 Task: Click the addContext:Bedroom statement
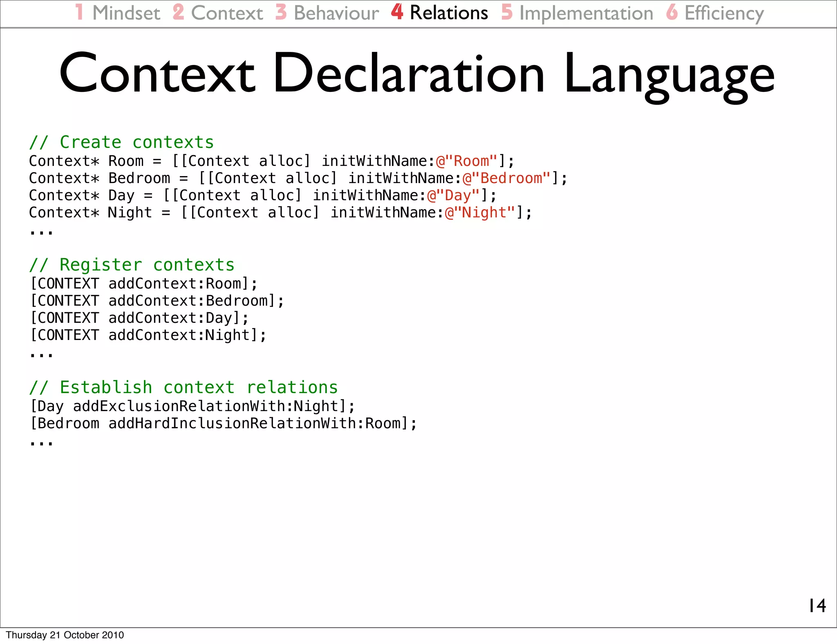coord(157,301)
